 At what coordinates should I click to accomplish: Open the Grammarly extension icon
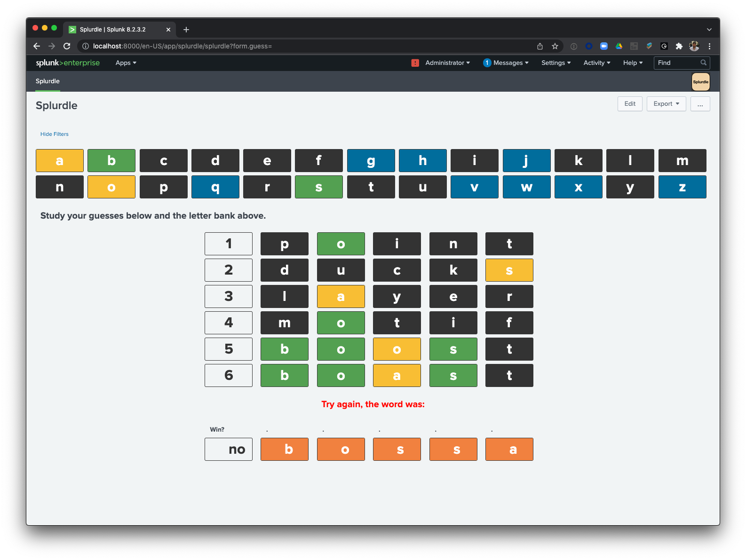664,46
